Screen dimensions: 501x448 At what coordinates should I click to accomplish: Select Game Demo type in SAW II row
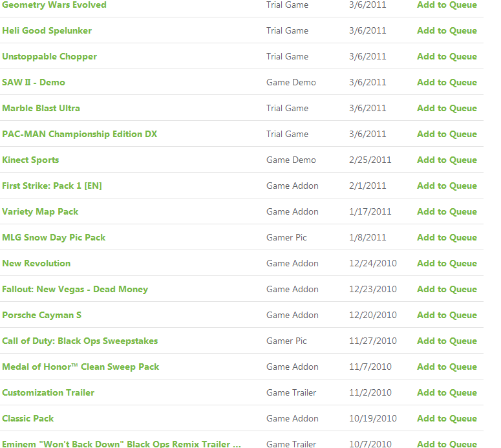point(291,83)
